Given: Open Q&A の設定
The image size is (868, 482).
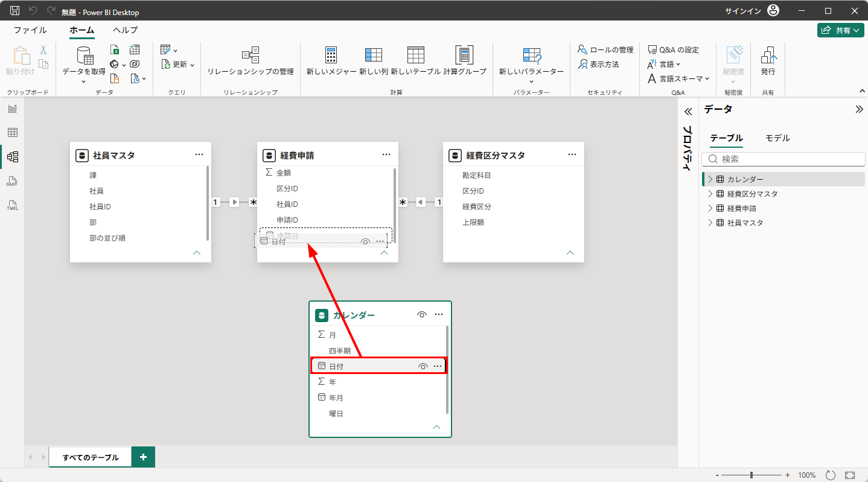Looking at the screenshot, I should (x=673, y=50).
